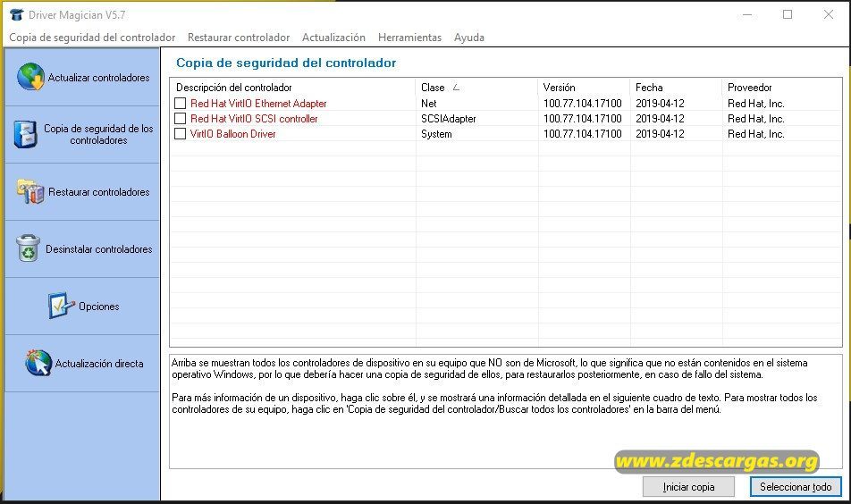Select the Red Hat VirtIO SCSI controller row text
Viewport: 851px width, 504px height.
click(x=254, y=118)
